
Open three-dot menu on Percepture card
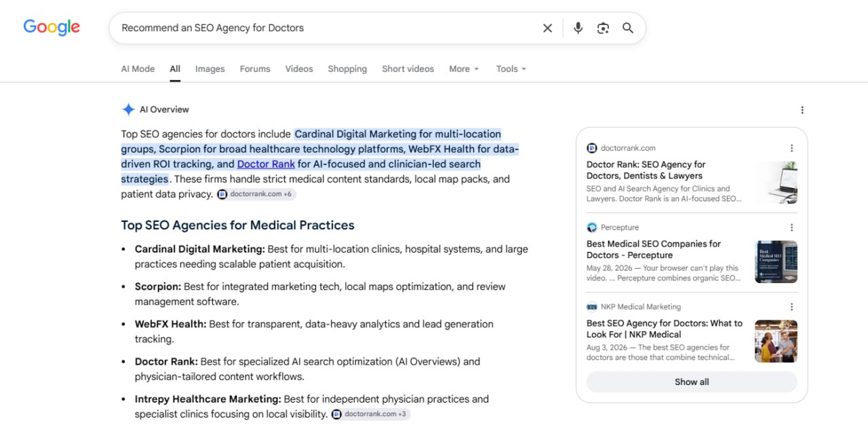click(x=791, y=227)
